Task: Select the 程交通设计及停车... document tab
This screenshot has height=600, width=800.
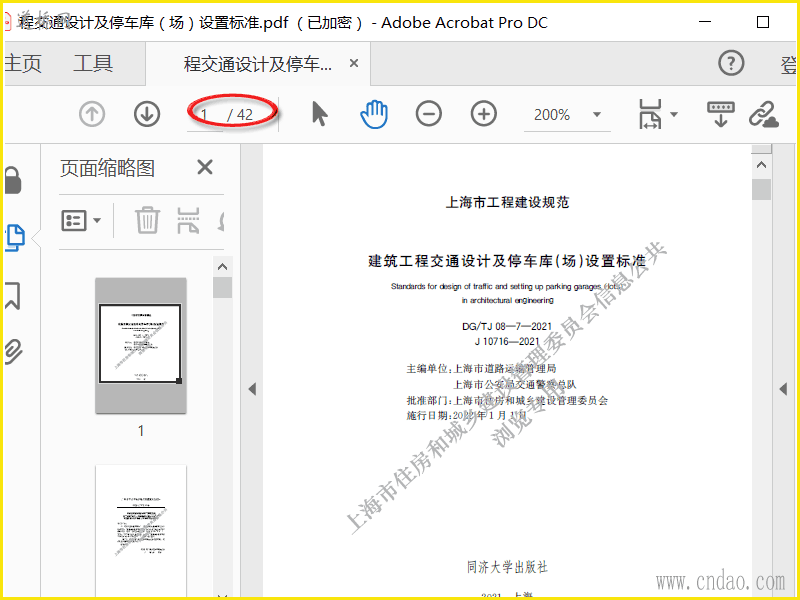Action: coord(258,64)
